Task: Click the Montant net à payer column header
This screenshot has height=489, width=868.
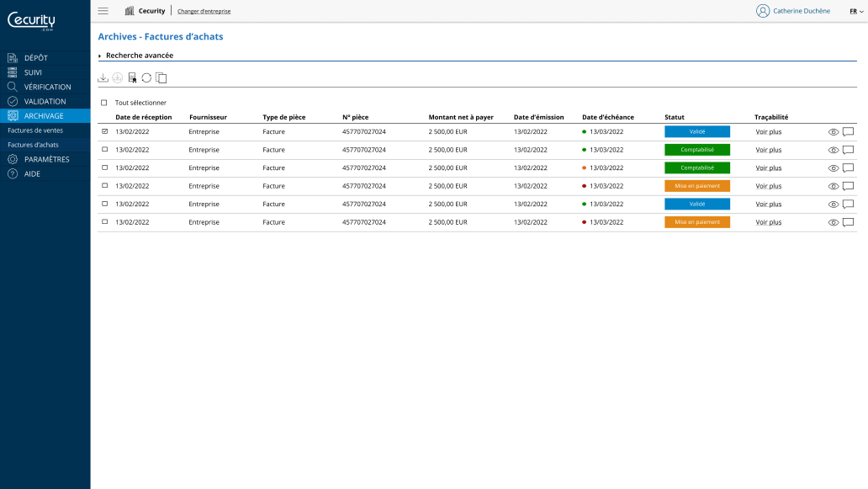Action: 461,117
